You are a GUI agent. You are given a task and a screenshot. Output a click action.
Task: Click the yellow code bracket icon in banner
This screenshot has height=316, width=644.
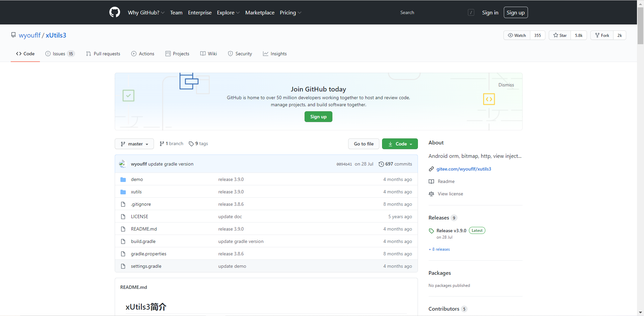489,99
